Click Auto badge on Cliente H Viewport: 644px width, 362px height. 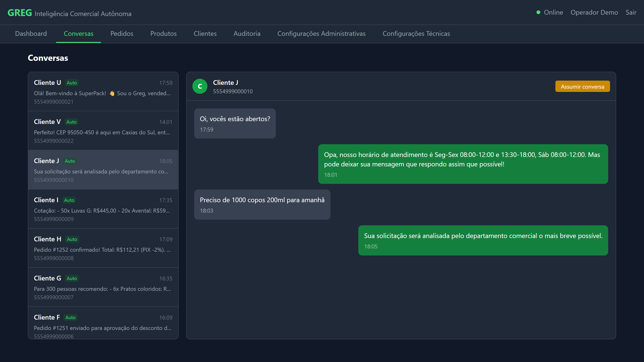coord(72,239)
